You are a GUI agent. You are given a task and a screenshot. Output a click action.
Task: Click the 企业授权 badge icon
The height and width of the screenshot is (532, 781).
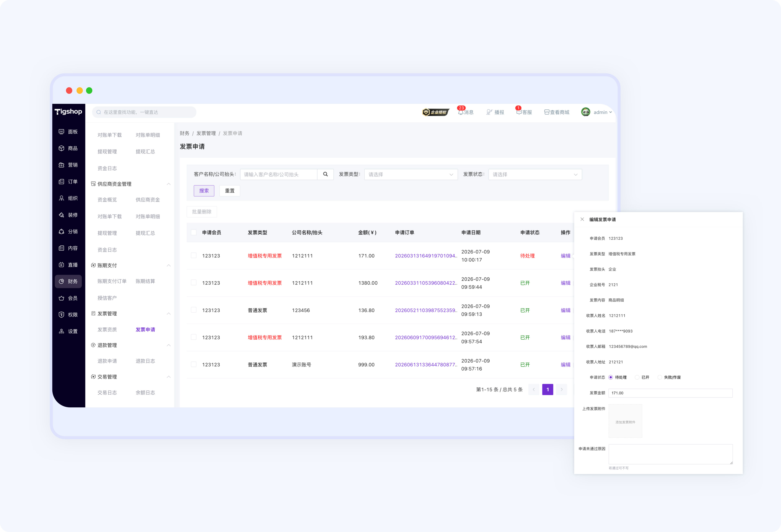(x=436, y=112)
